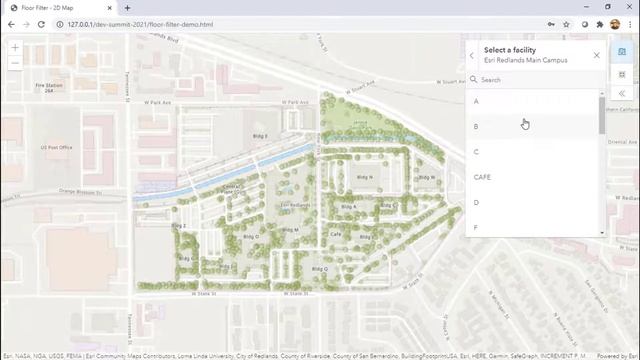
Task: Click the floor filter browse icon
Action: (x=622, y=52)
